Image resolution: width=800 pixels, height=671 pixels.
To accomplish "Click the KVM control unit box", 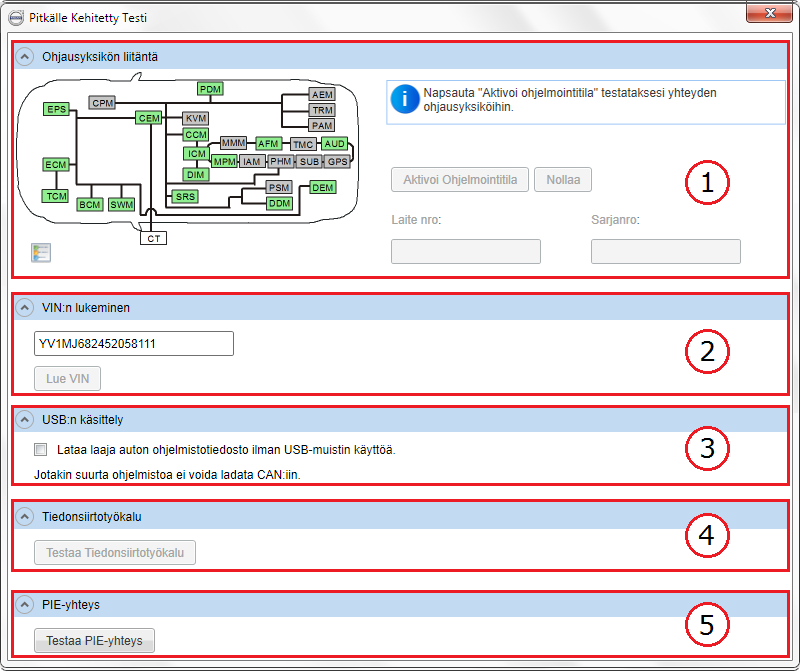I will coord(196,118).
